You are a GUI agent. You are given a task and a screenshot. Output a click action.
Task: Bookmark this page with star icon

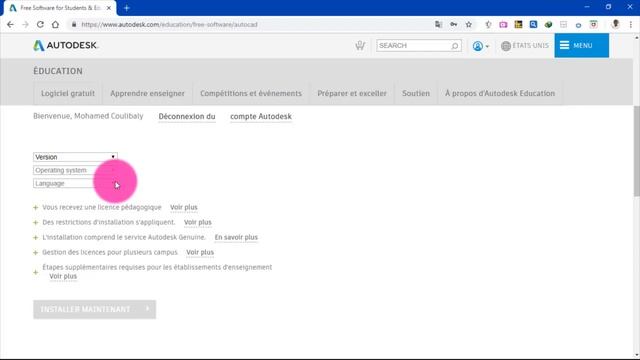click(x=469, y=24)
